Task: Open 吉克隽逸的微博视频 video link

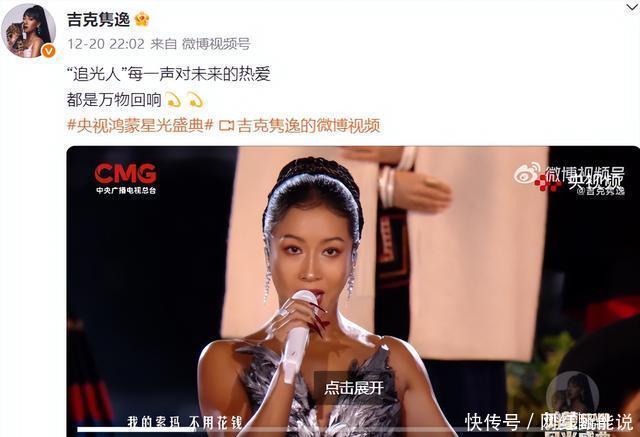Action: click(x=309, y=126)
